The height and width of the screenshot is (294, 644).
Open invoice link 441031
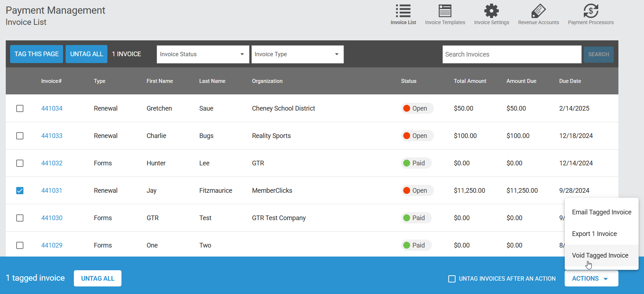coord(52,191)
